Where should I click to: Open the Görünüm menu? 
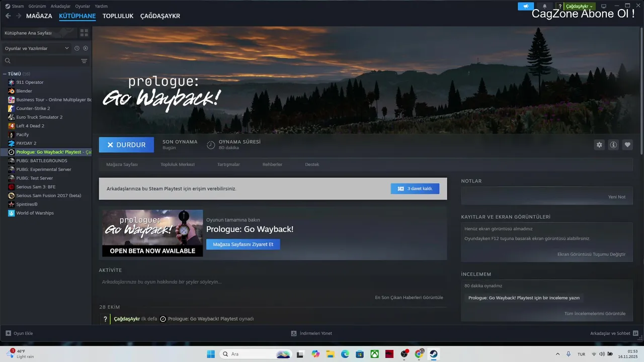tap(37, 6)
